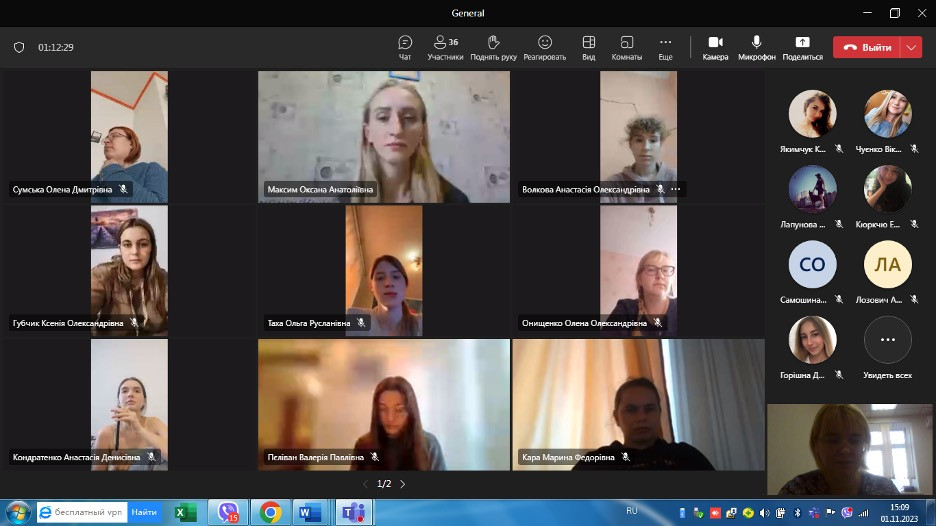The height and width of the screenshot is (526, 936).
Task: Click muted mic icon on Таха Ольга tile
Action: (361, 323)
